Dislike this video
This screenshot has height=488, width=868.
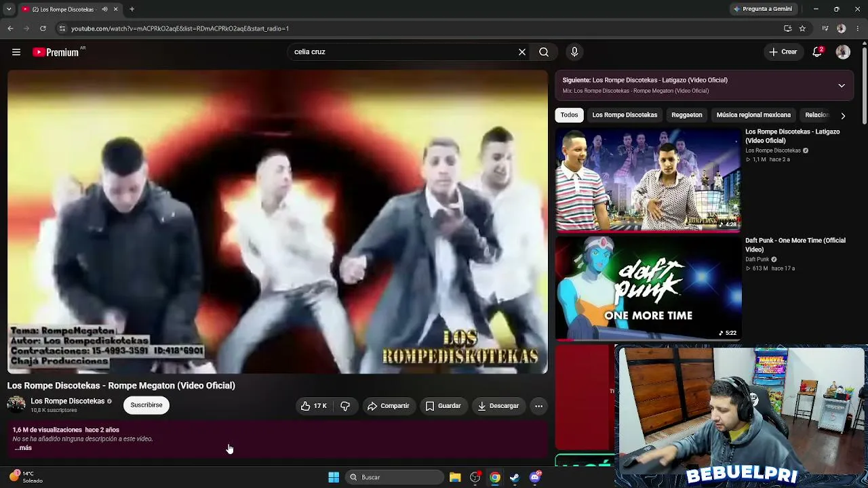coord(345,406)
